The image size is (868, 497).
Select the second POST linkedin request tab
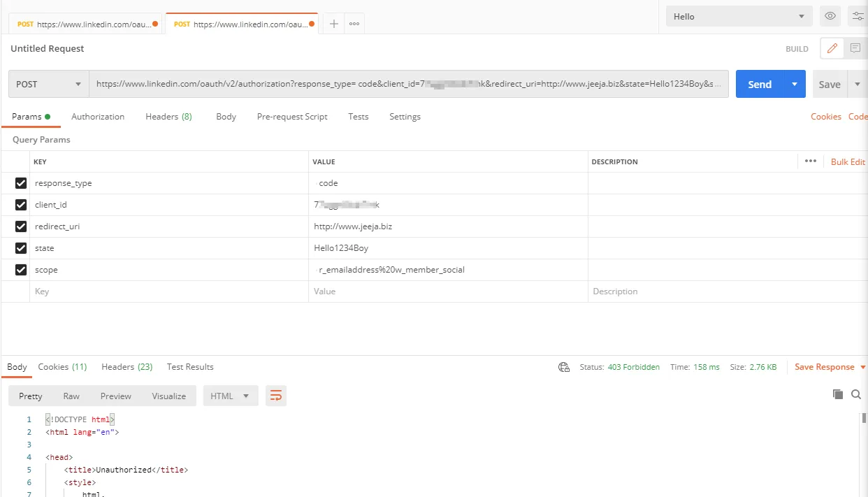point(241,24)
